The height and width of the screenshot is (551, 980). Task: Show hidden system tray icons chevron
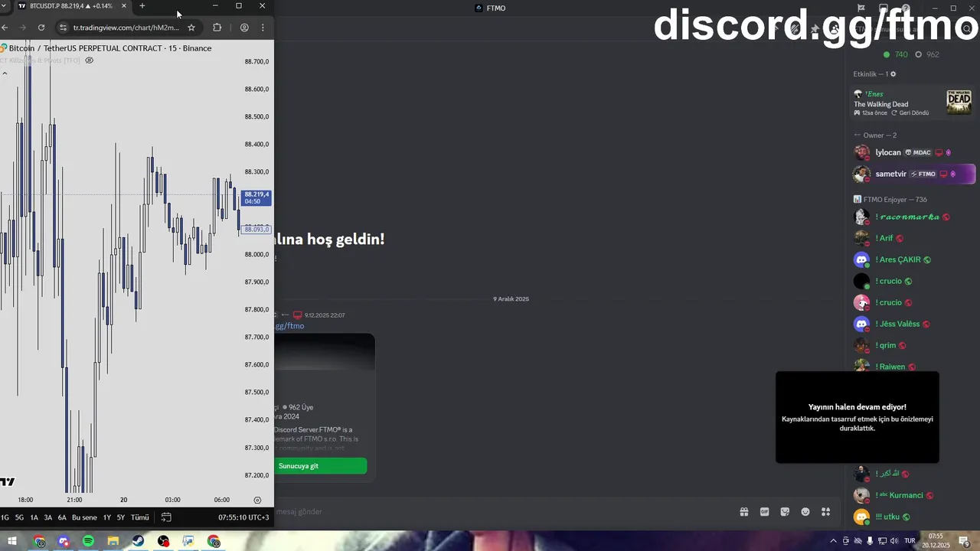tap(834, 541)
